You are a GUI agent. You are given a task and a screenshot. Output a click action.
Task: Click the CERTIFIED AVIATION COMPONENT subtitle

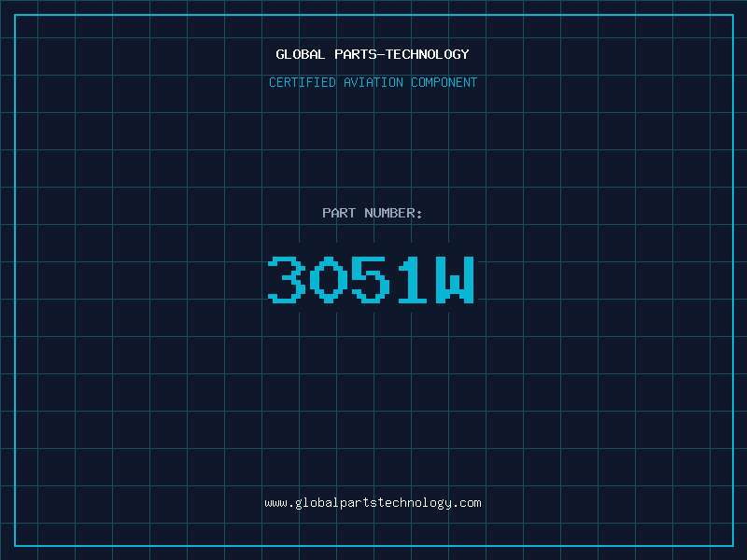[373, 82]
